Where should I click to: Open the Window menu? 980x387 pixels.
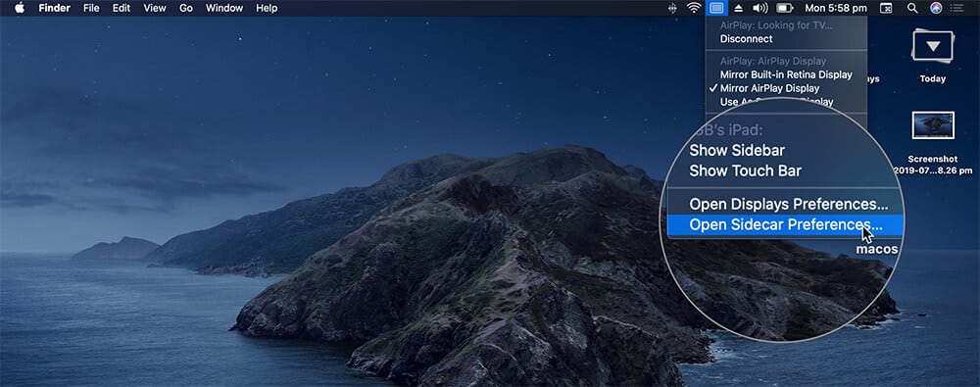point(224,8)
